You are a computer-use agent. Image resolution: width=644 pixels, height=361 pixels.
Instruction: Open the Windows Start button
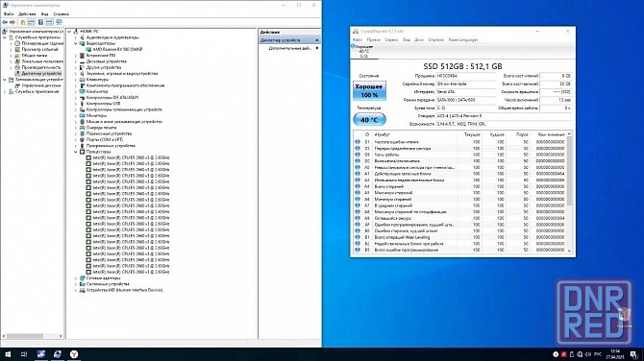(x=8, y=354)
